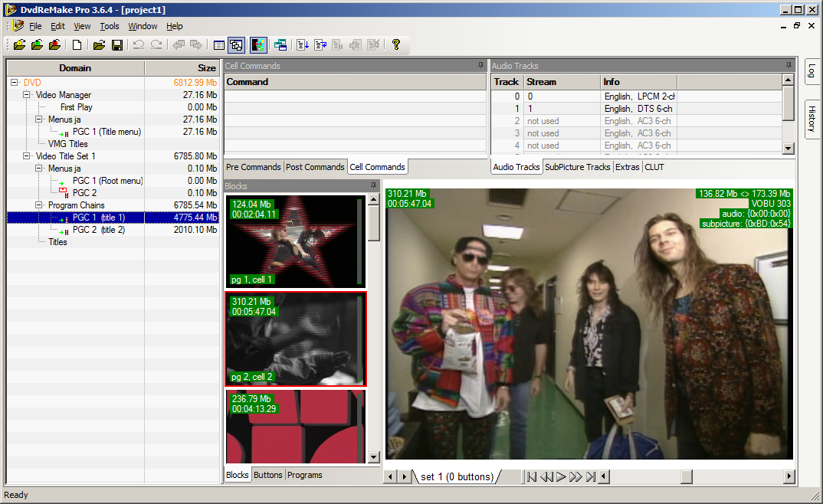Collapse the DVD root tree node
The height and width of the screenshot is (504, 823).
(x=14, y=83)
